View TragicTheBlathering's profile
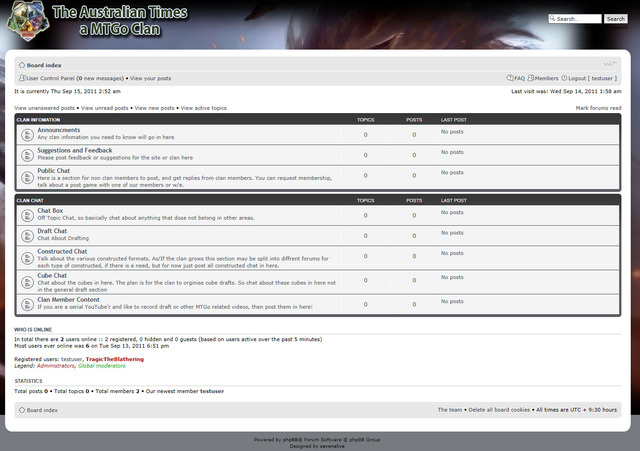This screenshot has width=640, height=451. tap(114, 359)
